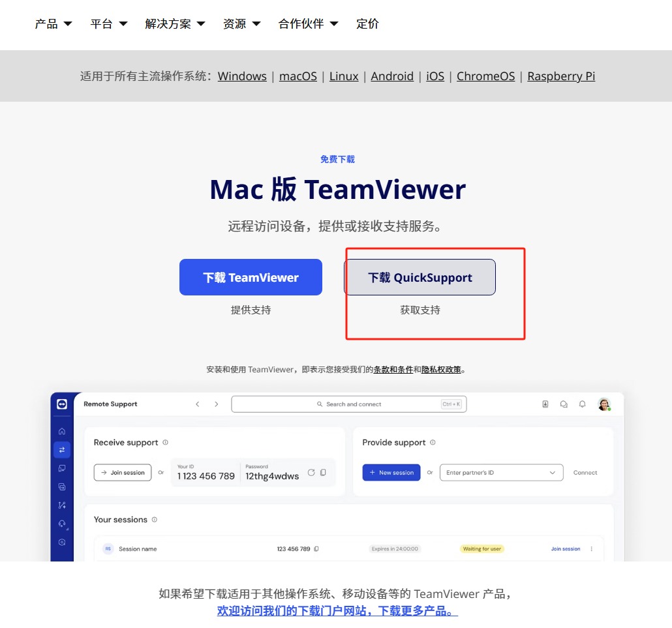The height and width of the screenshot is (628, 672).
Task: Select the Raspberry Pi download link
Action: coord(561,76)
